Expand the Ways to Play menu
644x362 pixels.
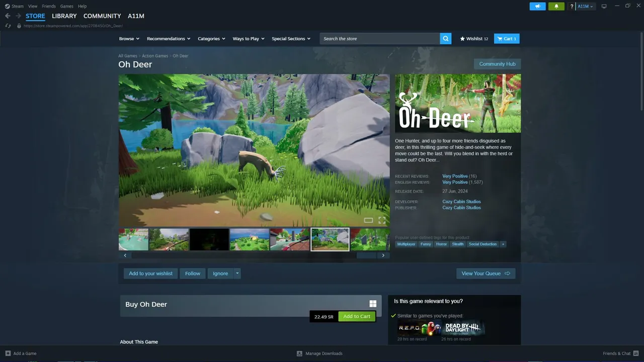tap(249, 39)
